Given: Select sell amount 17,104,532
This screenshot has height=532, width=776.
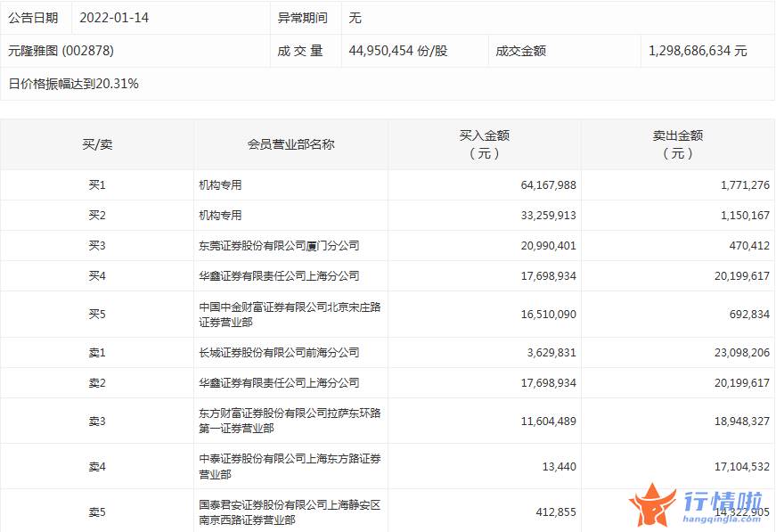Looking at the screenshot, I should (x=742, y=467).
